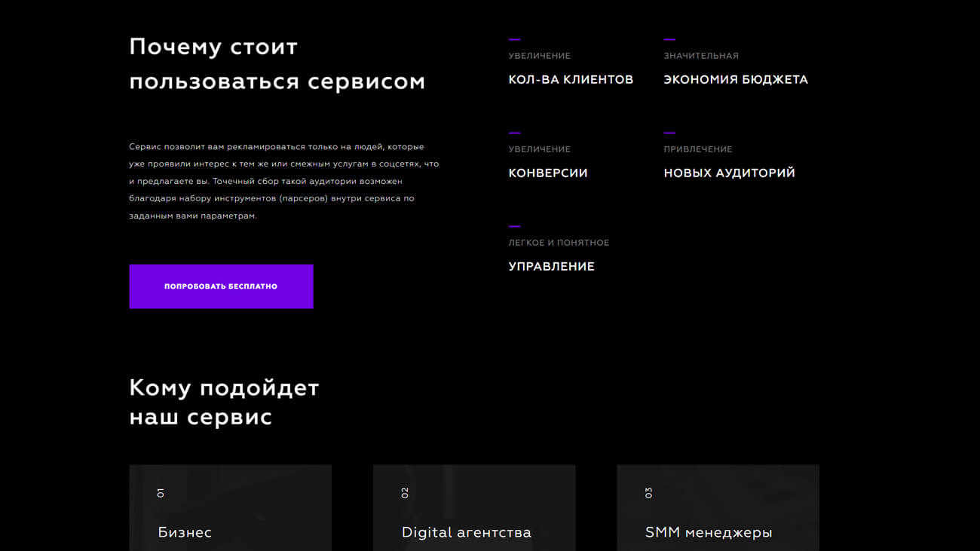980x551 pixels.
Task: Click the ПОПРОБОВАТЬ БЕСПЛАТНО button
Action: click(x=221, y=286)
